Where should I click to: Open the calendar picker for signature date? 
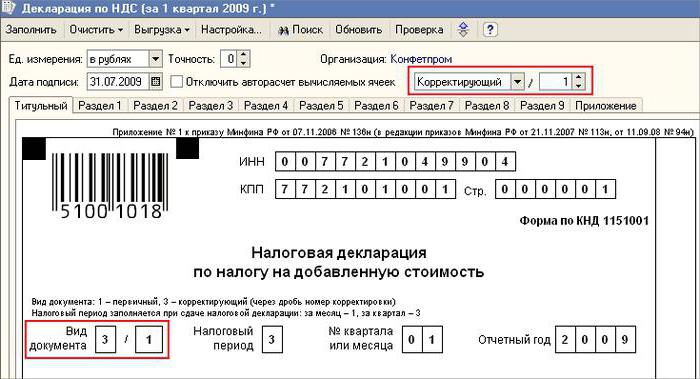155,82
